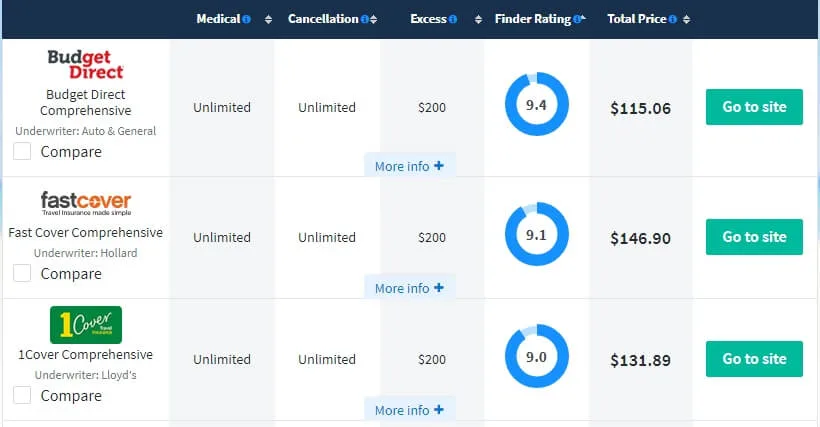Click the Cancellation column info icon

tap(364, 19)
